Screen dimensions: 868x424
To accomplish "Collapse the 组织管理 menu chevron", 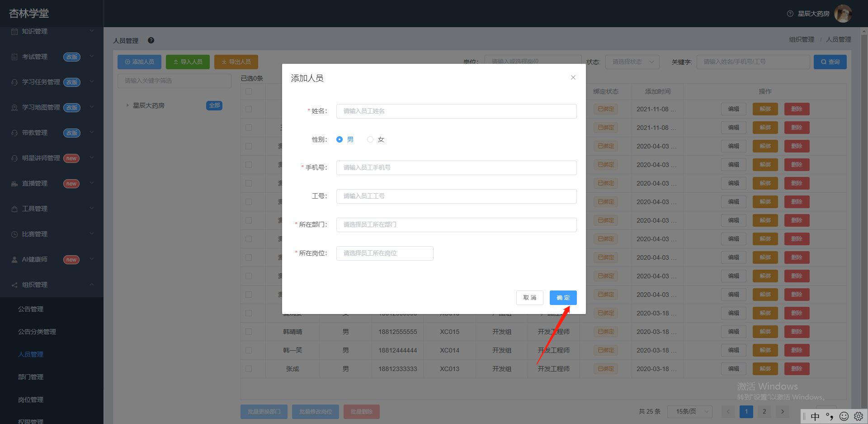I will [92, 285].
